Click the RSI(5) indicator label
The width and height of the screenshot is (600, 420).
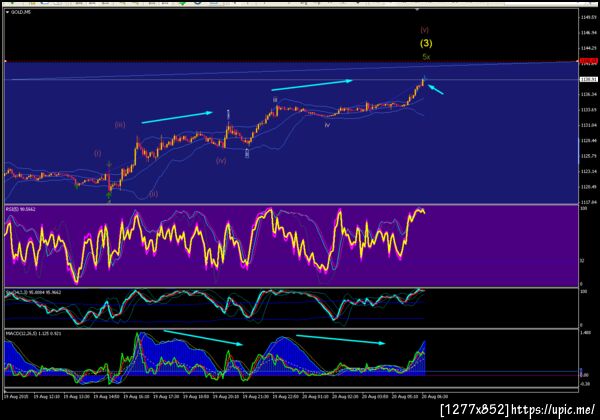pos(20,209)
